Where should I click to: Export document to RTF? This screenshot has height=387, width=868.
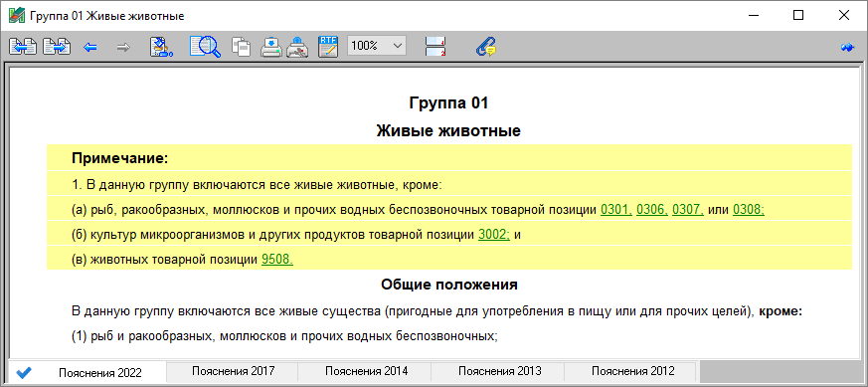tap(328, 47)
